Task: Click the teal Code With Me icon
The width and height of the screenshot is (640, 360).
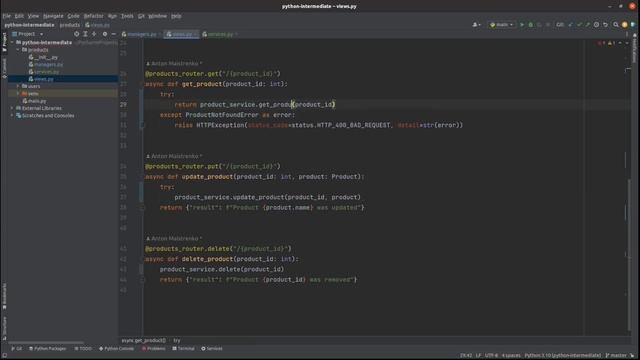Action: tap(633, 25)
